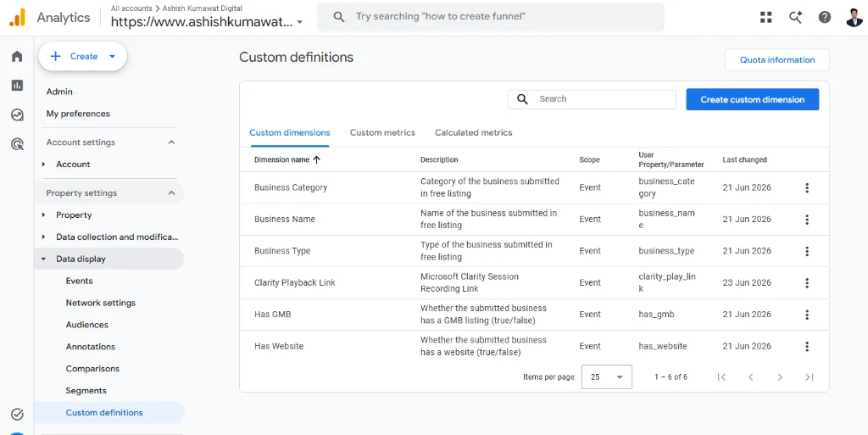Open more options for Has GMB row
The image size is (868, 435).
click(x=807, y=315)
